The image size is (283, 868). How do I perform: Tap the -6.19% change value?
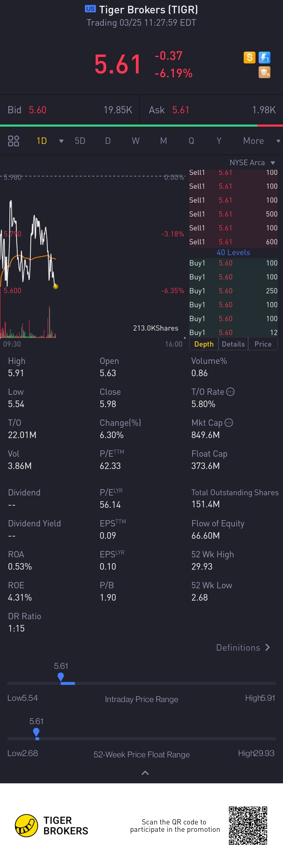click(173, 73)
